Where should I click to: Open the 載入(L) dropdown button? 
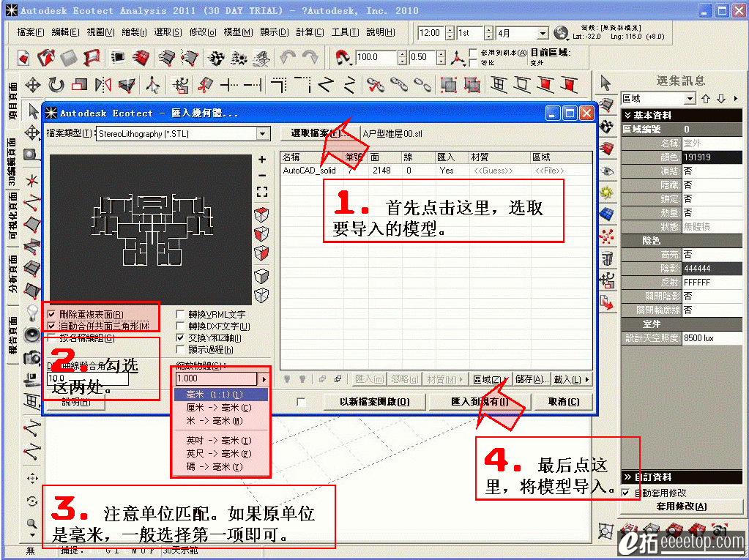[x=571, y=379]
